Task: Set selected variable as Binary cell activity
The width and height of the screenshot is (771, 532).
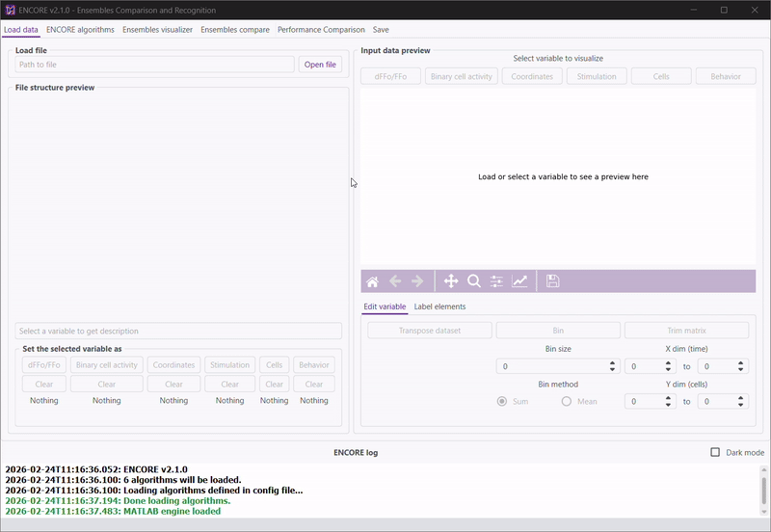Action: [107, 365]
